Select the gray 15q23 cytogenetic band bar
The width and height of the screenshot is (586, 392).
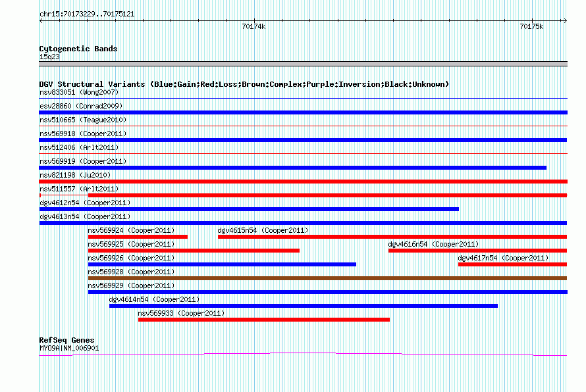[303, 64]
